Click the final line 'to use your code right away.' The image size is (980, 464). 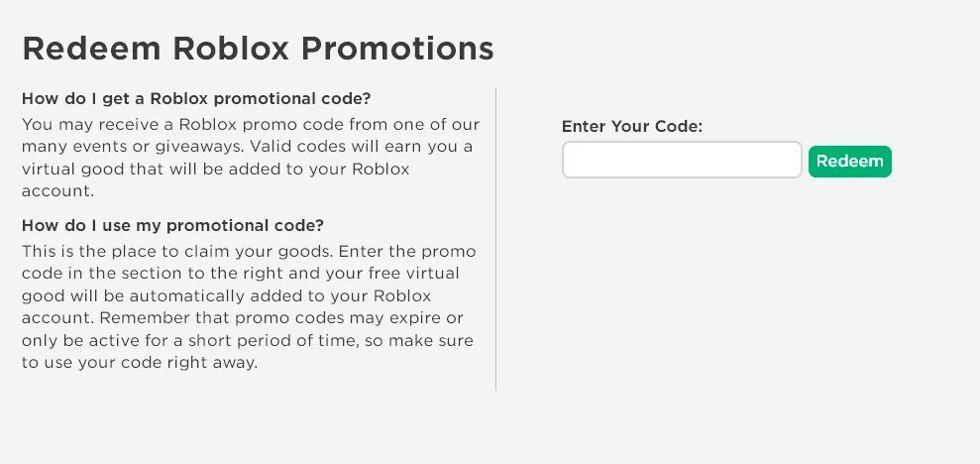[x=140, y=364]
